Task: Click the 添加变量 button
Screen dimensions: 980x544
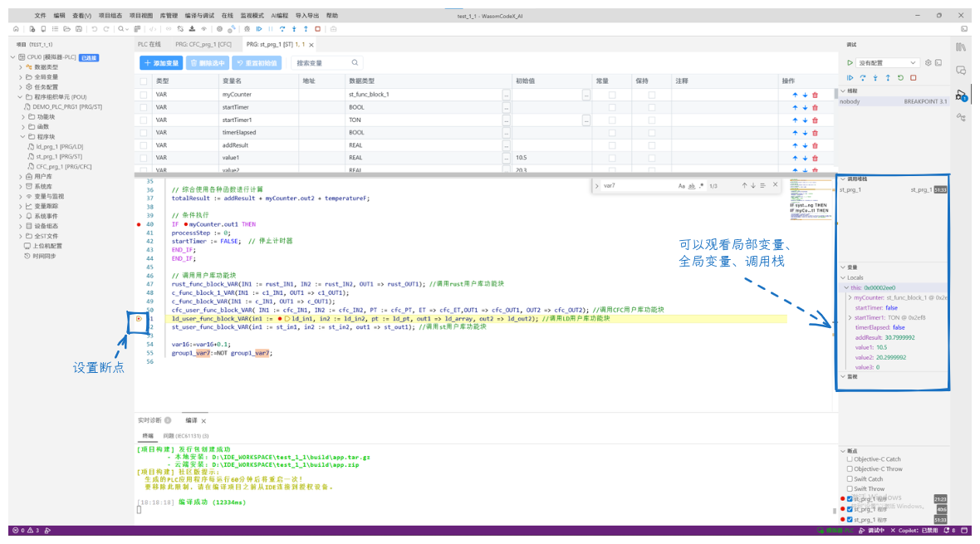Action: coord(160,63)
